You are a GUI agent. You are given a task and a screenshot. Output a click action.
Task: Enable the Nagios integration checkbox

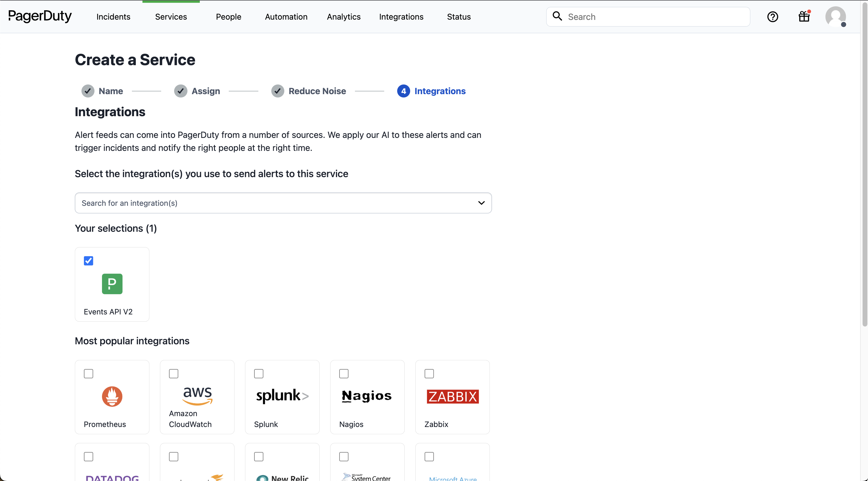[x=344, y=374]
